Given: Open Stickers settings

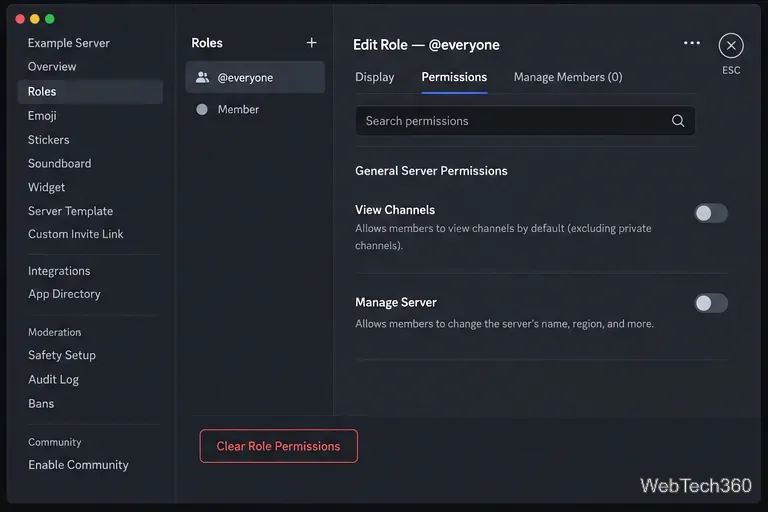Looking at the screenshot, I should [x=48, y=140].
